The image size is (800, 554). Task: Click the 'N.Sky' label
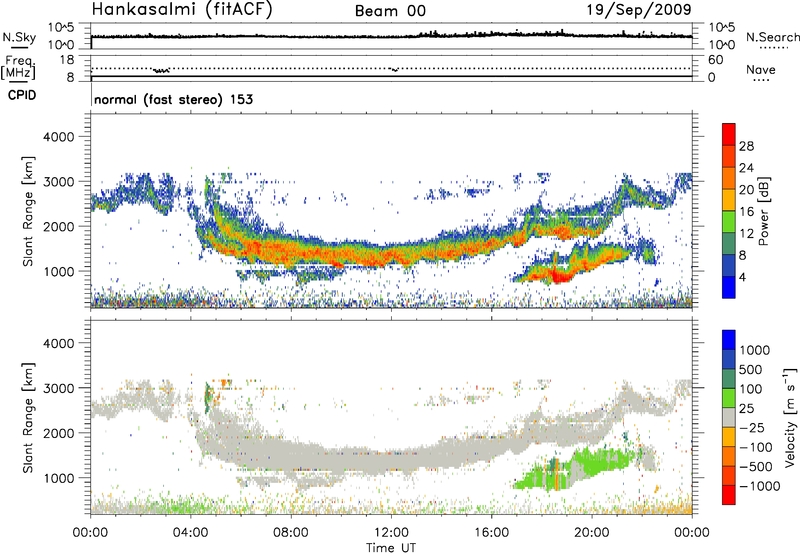tap(19, 37)
